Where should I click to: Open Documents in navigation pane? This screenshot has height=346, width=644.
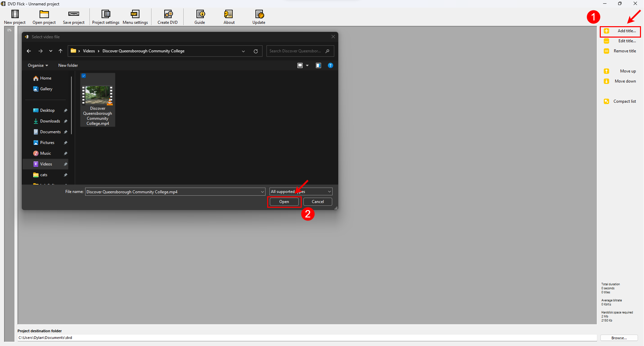[47, 132]
